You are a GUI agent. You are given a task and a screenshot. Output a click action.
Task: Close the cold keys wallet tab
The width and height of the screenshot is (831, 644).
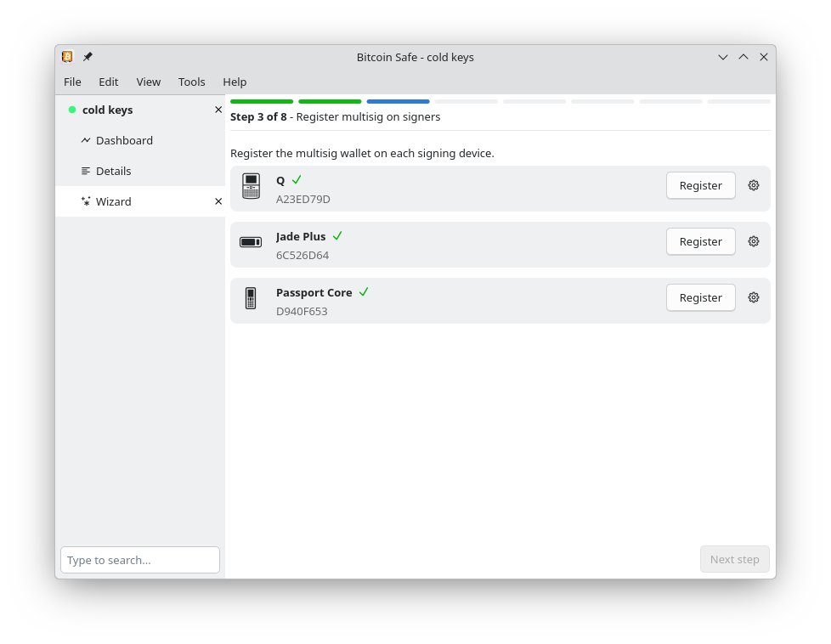coord(218,110)
